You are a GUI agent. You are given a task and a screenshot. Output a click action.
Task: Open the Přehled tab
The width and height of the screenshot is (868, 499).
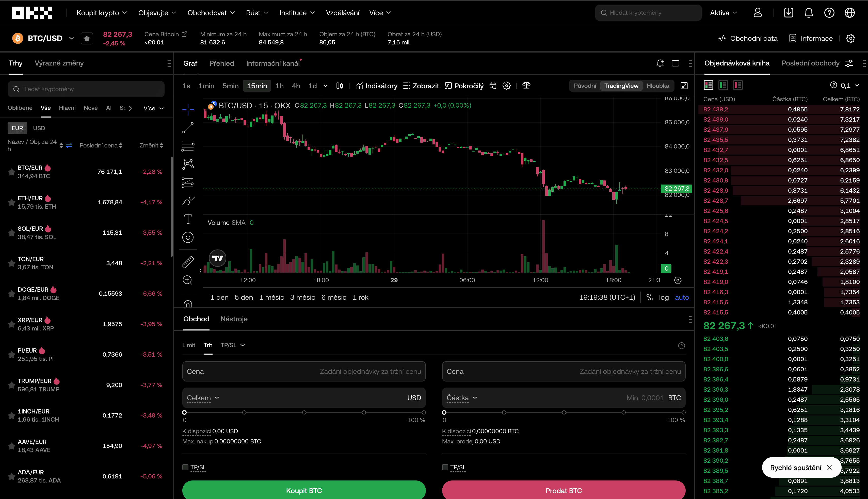(221, 63)
